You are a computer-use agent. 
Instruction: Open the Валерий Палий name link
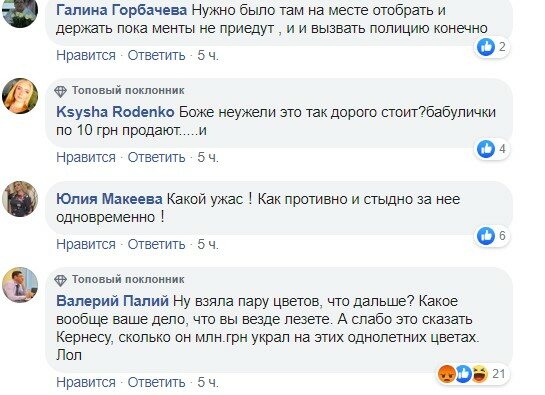click(112, 301)
